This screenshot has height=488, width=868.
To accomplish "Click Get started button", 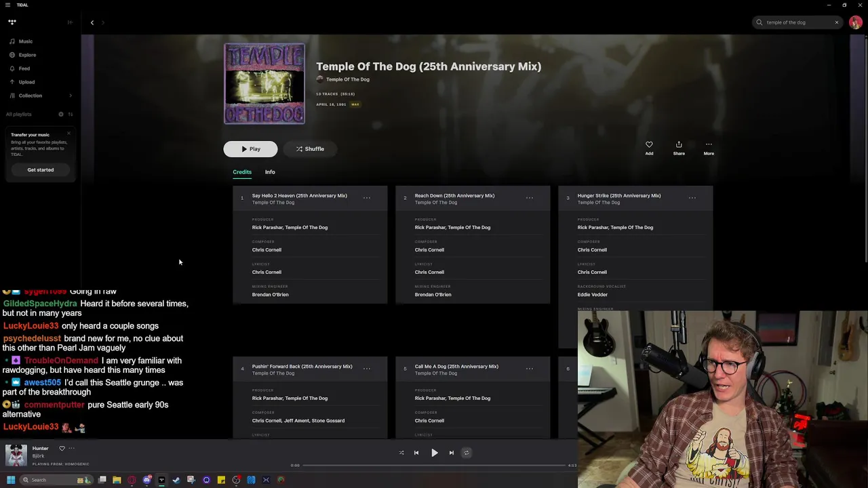I will click(41, 169).
